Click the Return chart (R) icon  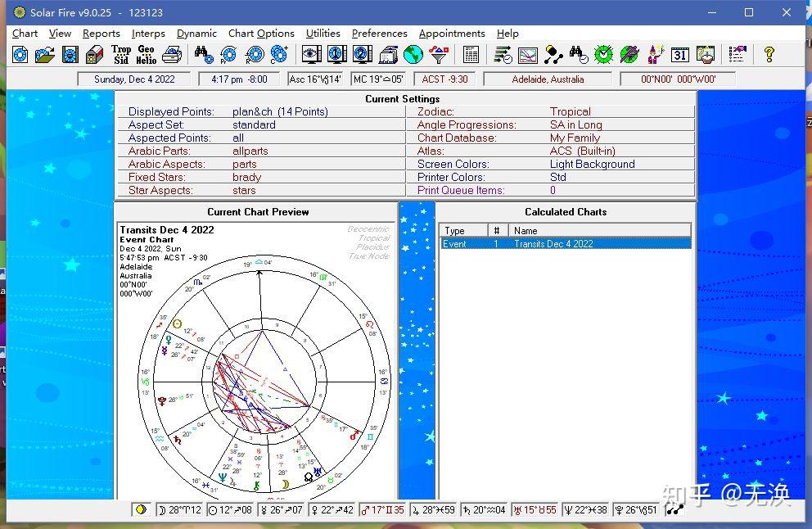pyautogui.click(x=255, y=54)
